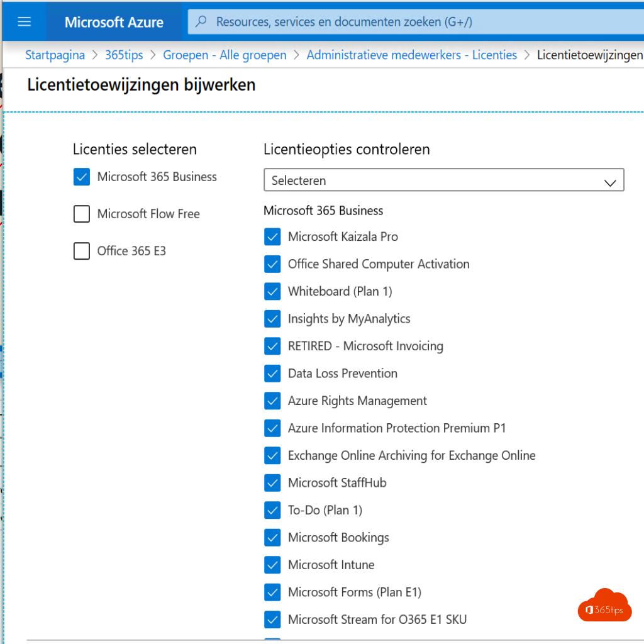
Task: Open the hamburger portal menu
Action: 25,21
